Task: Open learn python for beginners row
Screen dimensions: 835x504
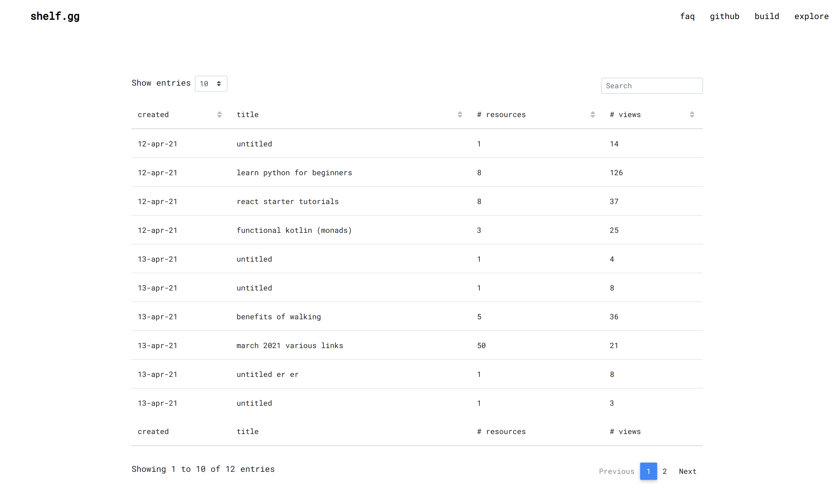Action: tap(294, 173)
